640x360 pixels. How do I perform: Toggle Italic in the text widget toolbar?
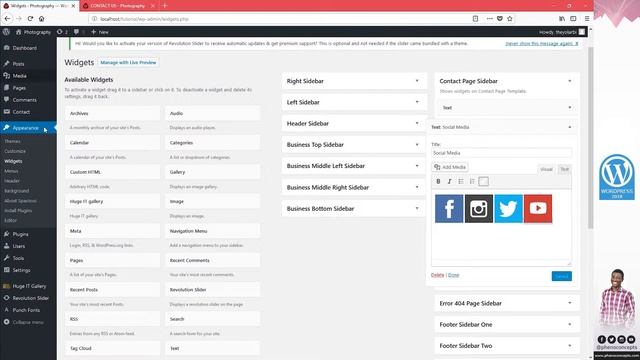click(449, 181)
